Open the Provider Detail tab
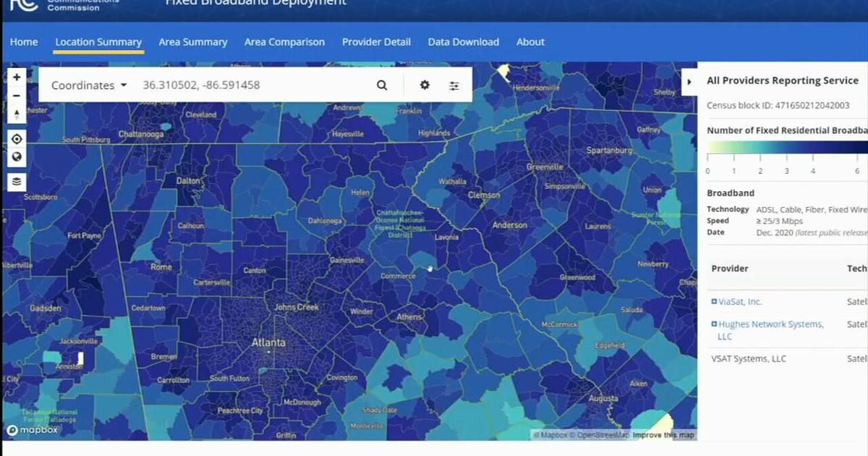 [376, 42]
